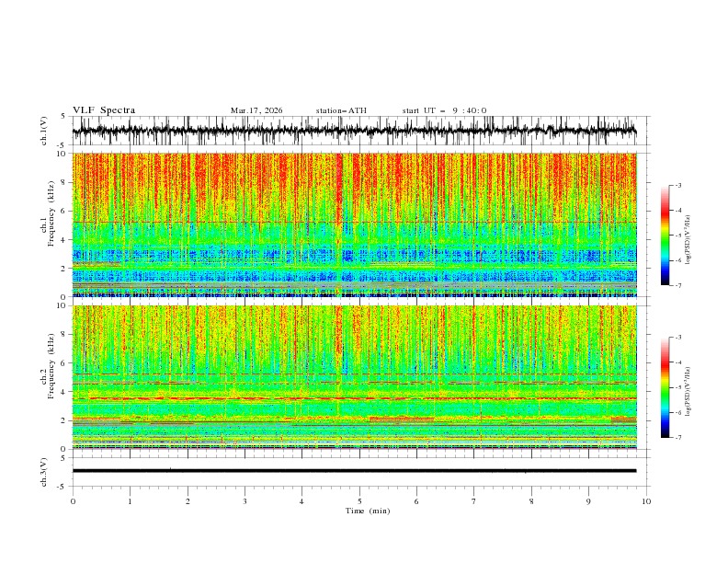Click the time axis tick label '5'
Screen dimensions: 728x563
(359, 501)
